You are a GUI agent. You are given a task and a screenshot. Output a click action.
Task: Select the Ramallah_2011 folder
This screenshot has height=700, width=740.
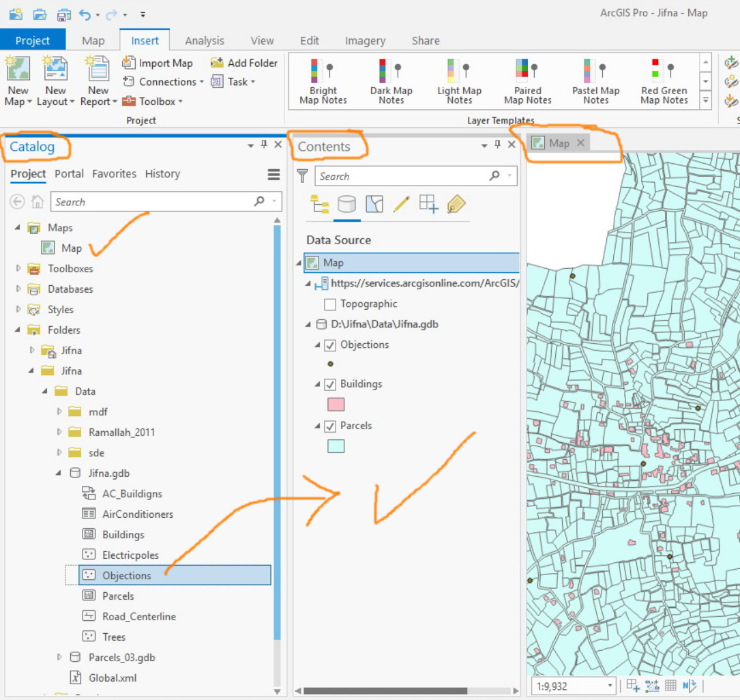pyautogui.click(x=122, y=432)
